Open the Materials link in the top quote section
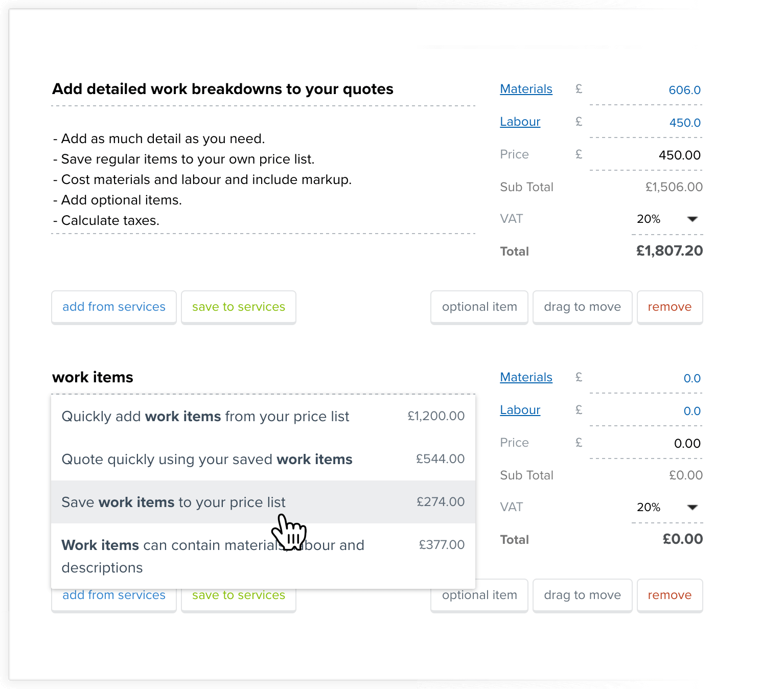 (x=526, y=88)
